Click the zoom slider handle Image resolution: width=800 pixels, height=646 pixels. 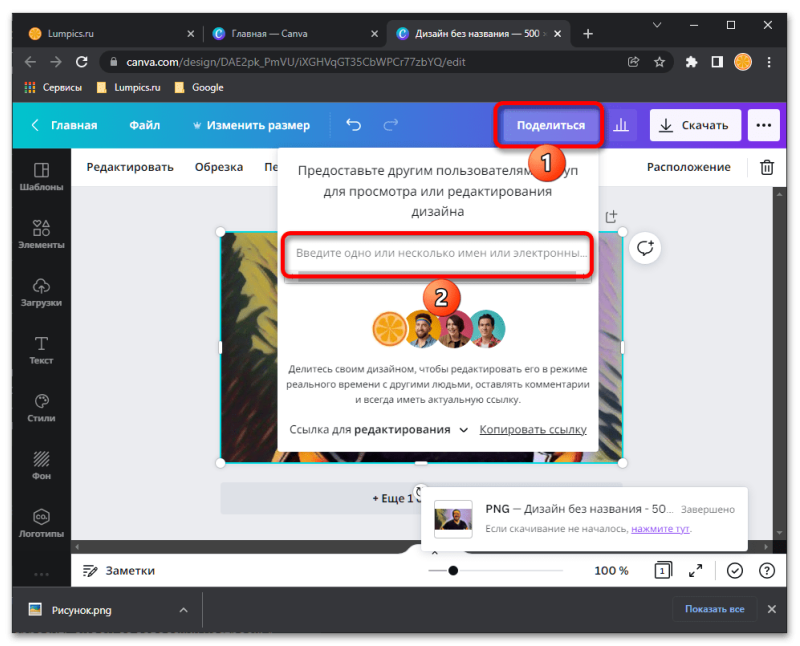coord(453,570)
